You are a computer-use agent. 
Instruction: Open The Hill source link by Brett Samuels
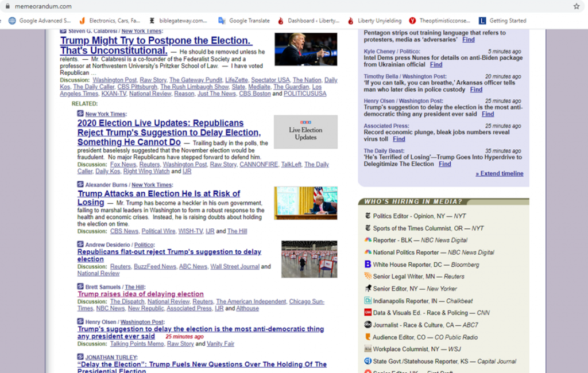pyautogui.click(x=134, y=287)
